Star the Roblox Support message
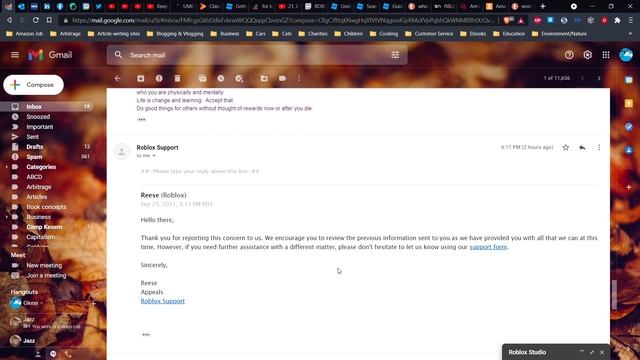Screen dimensions: 640x360 pos(566,147)
